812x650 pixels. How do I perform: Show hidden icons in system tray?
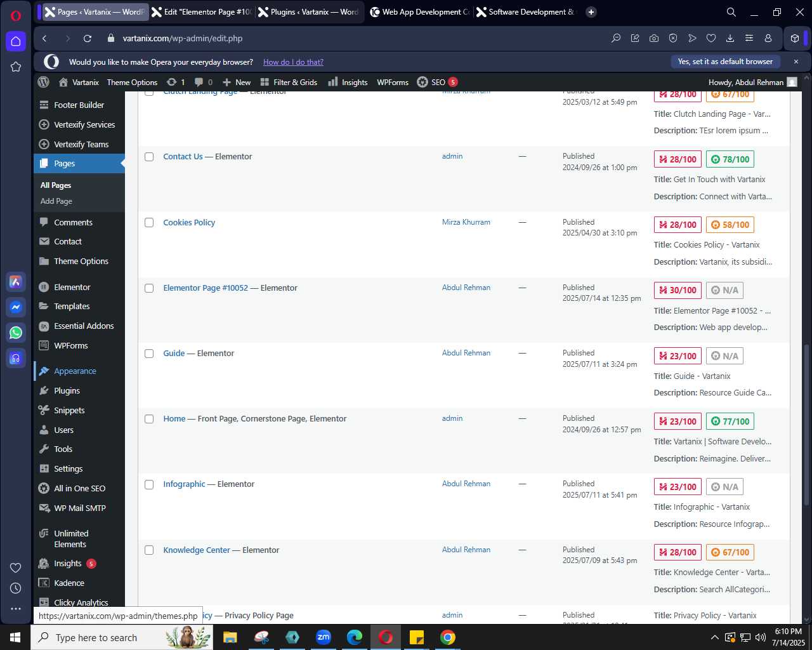(714, 637)
